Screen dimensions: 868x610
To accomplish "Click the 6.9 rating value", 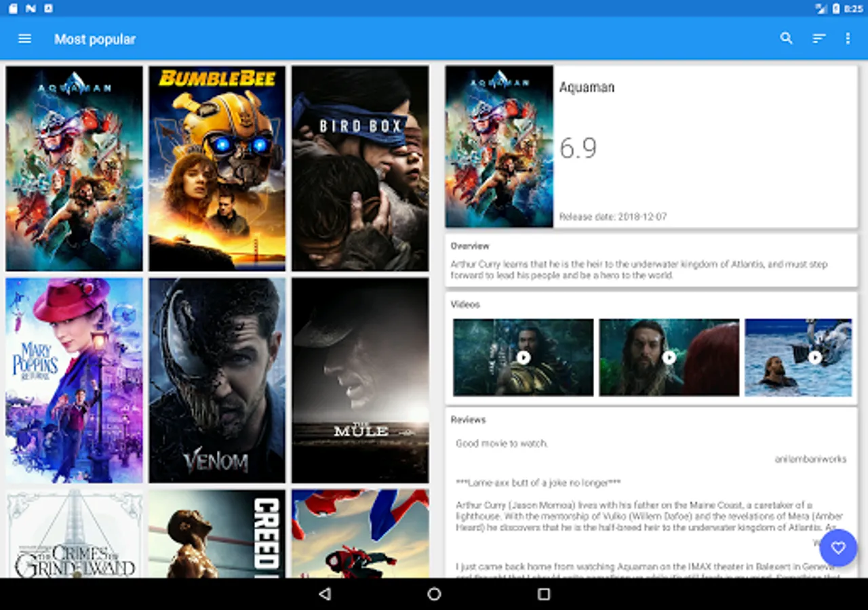I will [x=578, y=148].
